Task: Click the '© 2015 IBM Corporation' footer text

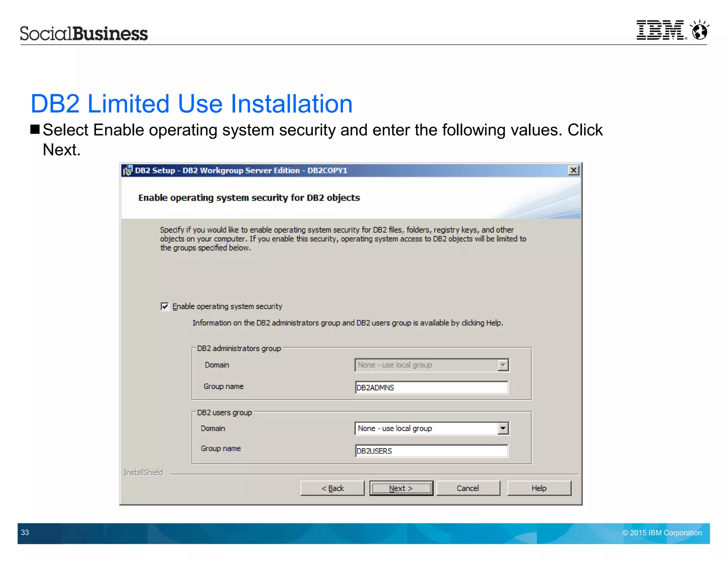Action: point(662,533)
